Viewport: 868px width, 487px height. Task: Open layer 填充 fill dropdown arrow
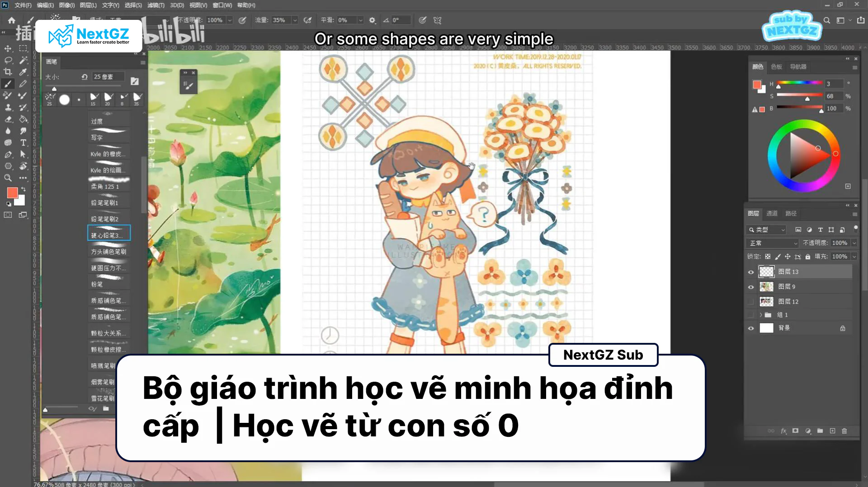854,257
